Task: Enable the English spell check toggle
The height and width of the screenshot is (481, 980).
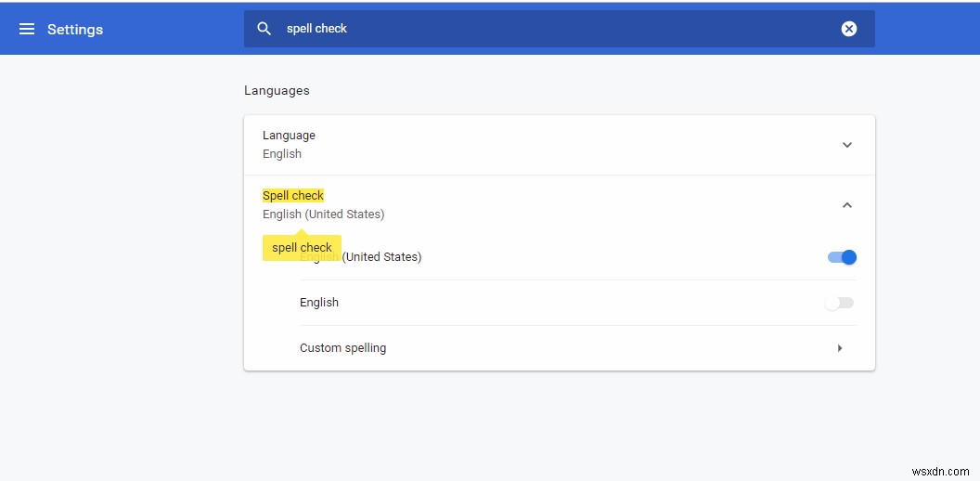Action: click(x=839, y=304)
